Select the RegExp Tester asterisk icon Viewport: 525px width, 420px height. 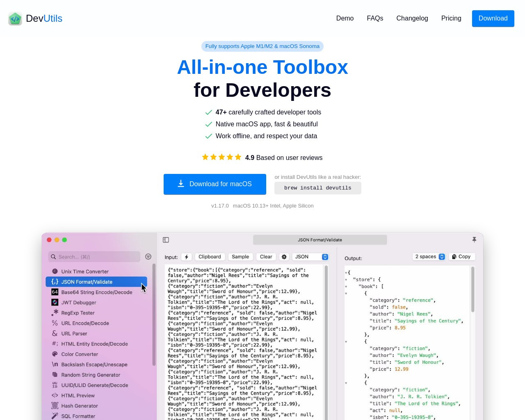tap(55, 313)
